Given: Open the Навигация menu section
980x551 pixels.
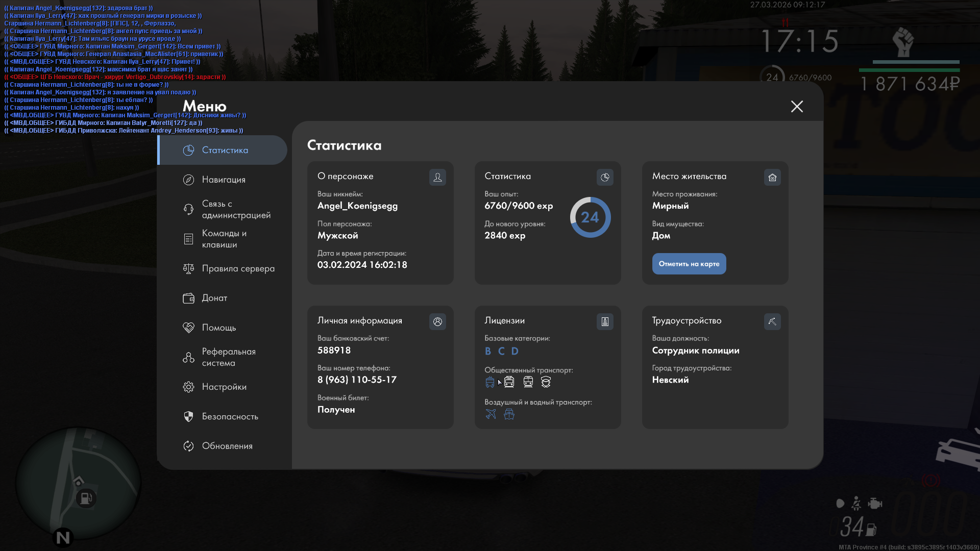Looking at the screenshot, I should [224, 180].
